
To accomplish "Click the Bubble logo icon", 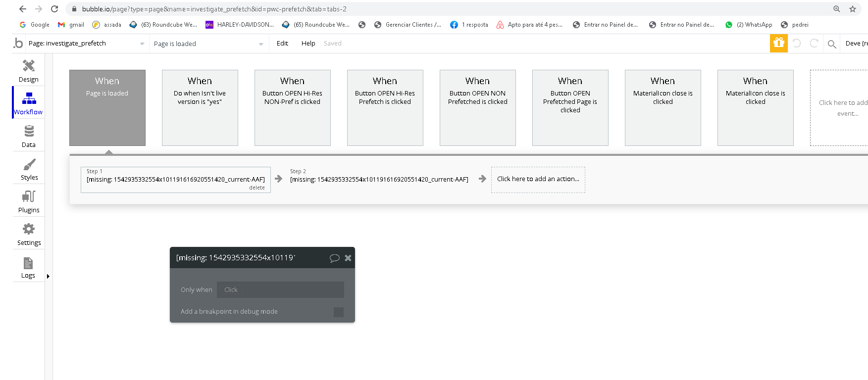I will pos(18,43).
